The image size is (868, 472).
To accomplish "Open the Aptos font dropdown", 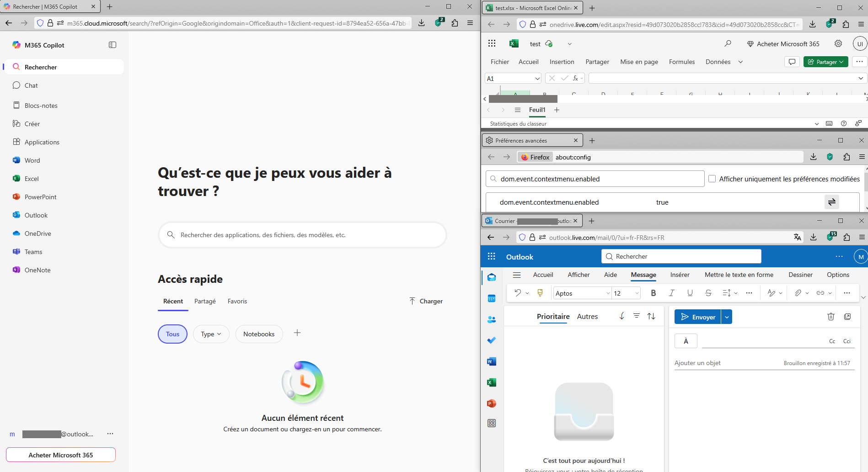I will coord(608,293).
